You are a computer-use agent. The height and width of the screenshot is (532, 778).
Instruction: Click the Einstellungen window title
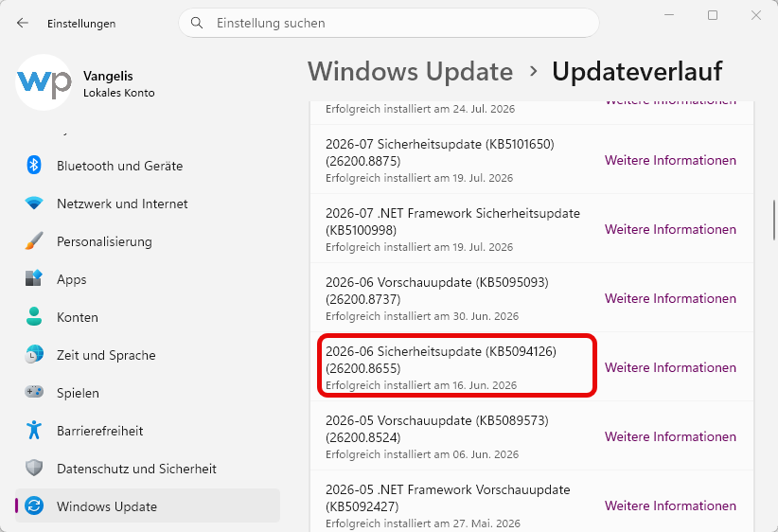coord(81,24)
